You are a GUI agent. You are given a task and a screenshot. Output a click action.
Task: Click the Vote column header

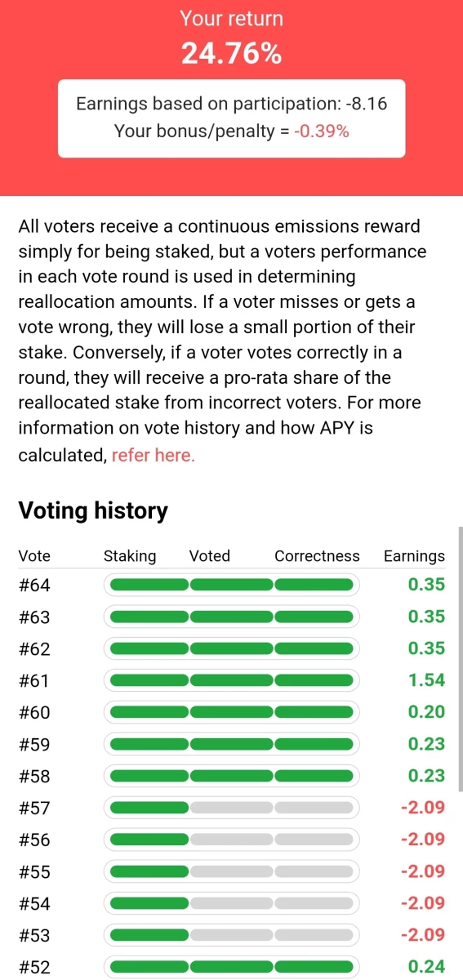coord(34,556)
